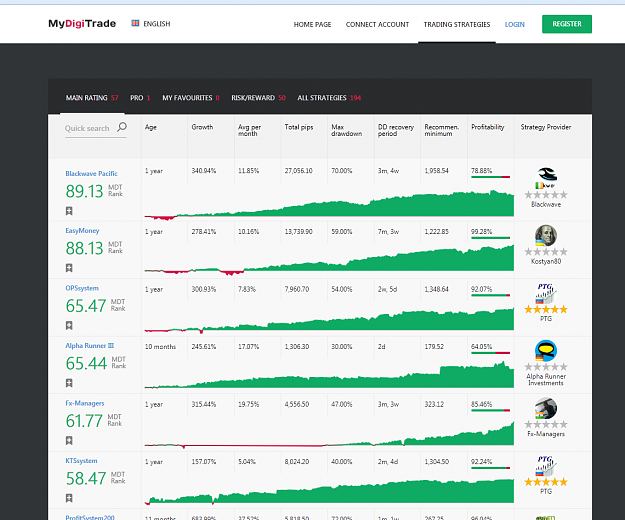Click the Login link

[515, 25]
